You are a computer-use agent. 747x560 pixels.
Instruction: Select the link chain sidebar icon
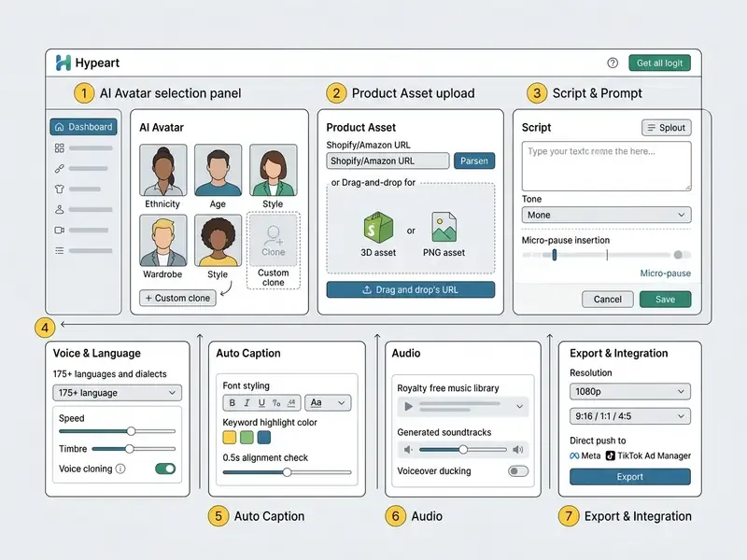coord(60,169)
